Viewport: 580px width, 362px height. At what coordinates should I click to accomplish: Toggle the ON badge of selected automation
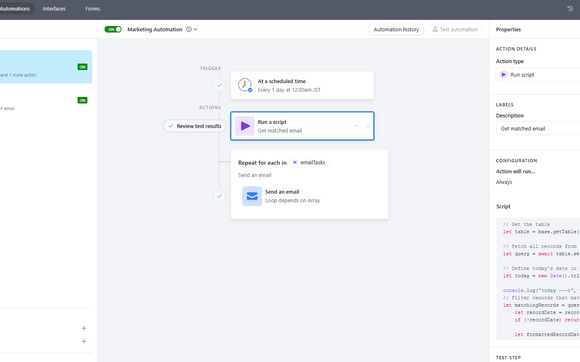82,67
